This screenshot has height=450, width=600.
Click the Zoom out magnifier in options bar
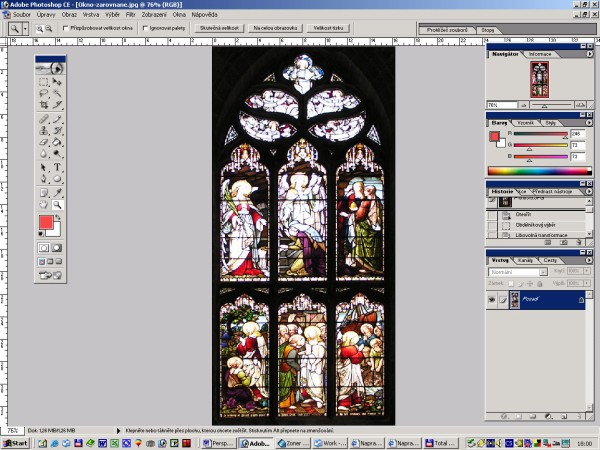click(x=49, y=29)
